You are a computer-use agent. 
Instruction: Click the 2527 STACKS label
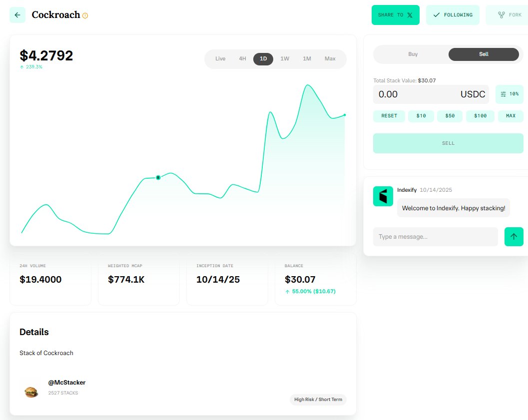(x=63, y=393)
